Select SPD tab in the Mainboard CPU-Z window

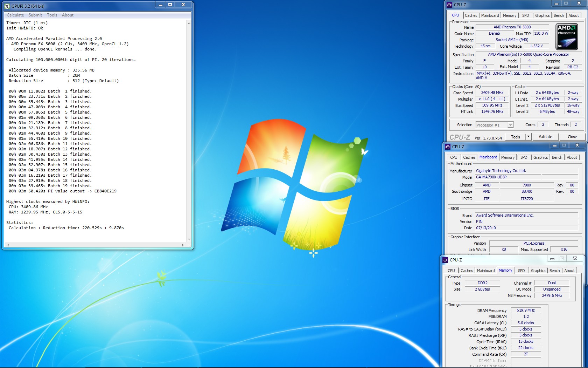pos(524,157)
